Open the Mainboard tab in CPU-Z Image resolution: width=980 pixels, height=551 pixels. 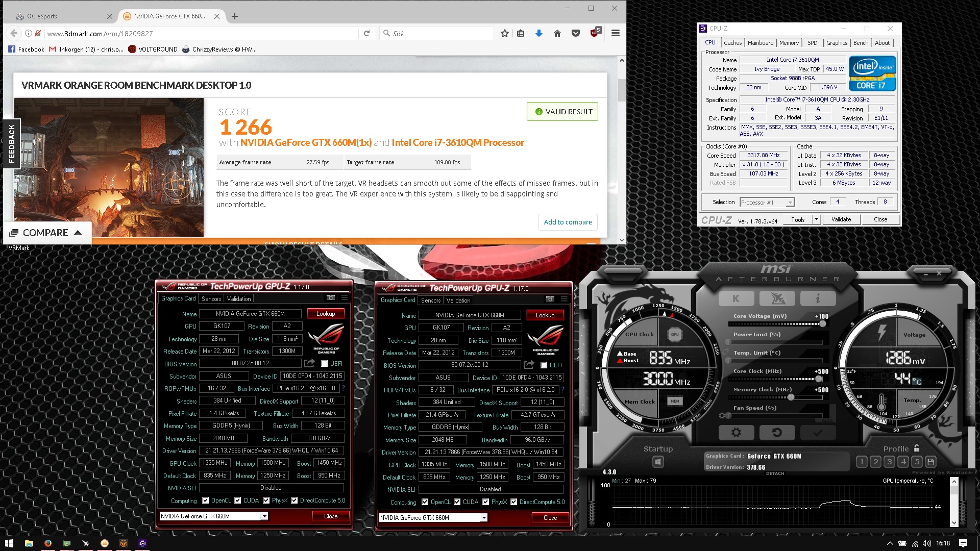761,43
